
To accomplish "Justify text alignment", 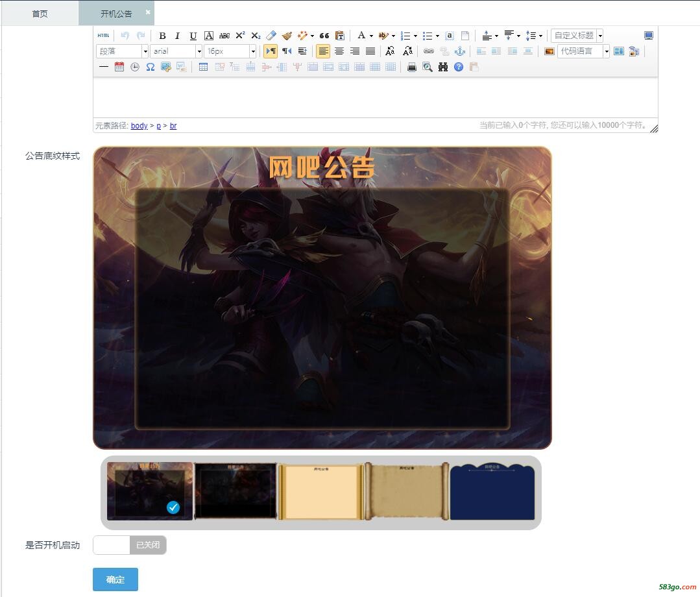I will pyautogui.click(x=370, y=51).
